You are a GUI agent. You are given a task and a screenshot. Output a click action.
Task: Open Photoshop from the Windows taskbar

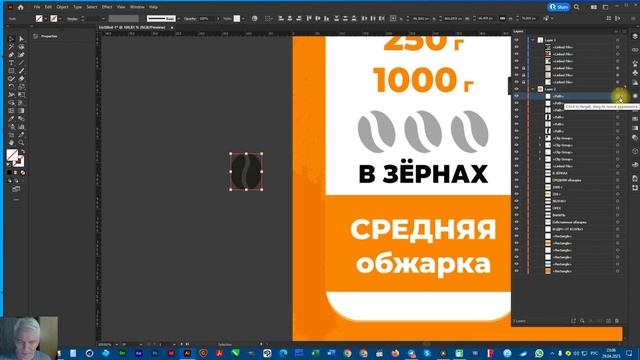click(x=155, y=353)
